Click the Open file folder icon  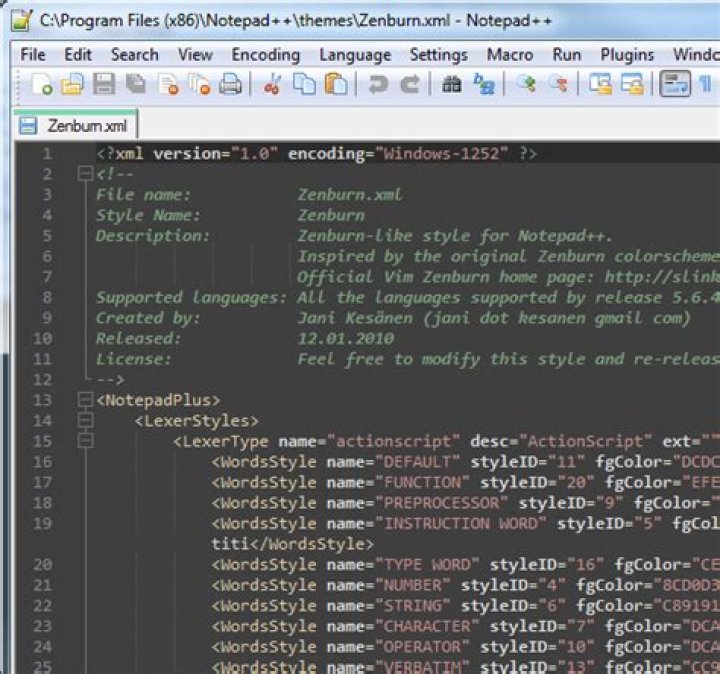coord(73,84)
